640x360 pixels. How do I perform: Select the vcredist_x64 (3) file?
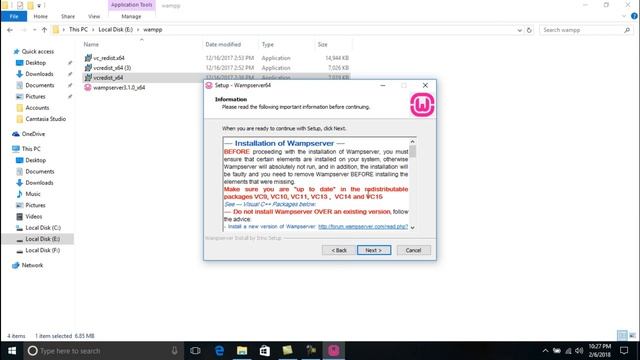click(112, 68)
